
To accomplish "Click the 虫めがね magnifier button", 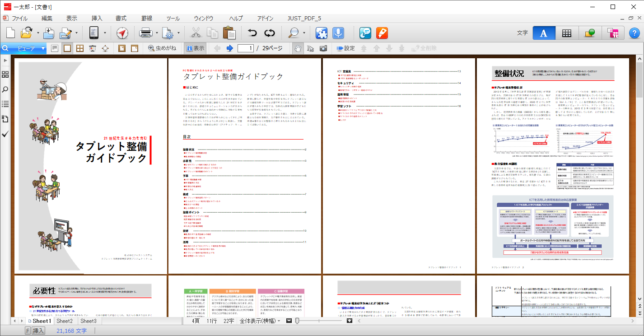I will 162,48.
